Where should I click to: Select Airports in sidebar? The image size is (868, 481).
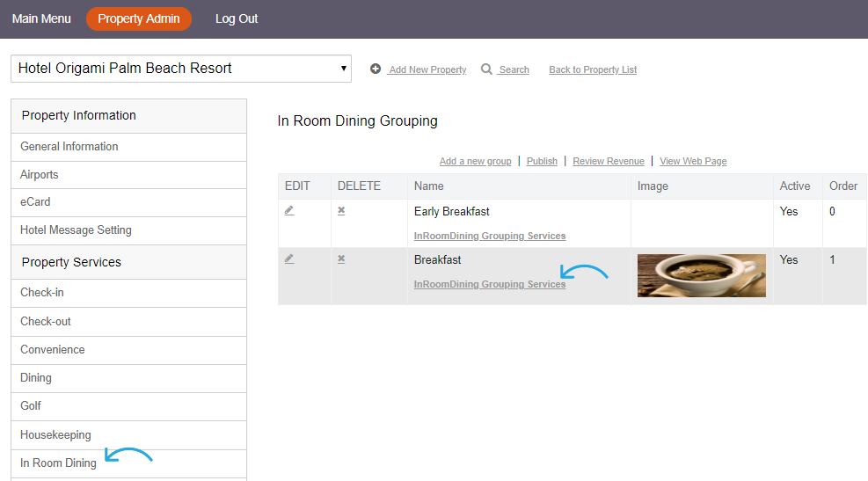coord(128,175)
